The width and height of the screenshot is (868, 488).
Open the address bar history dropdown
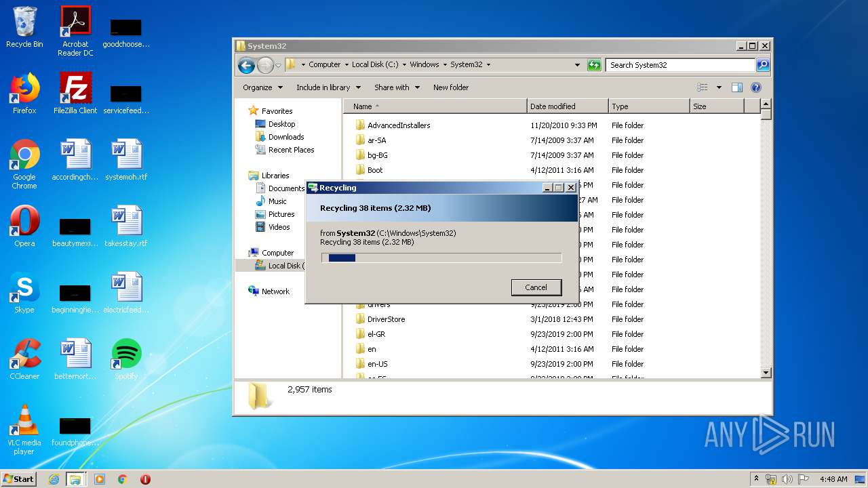coord(577,65)
